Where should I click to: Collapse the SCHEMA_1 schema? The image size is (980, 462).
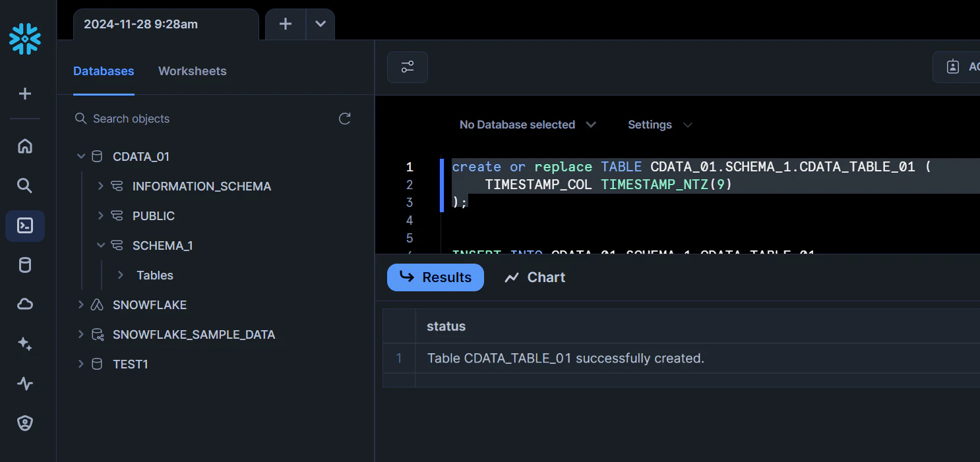coord(101,246)
